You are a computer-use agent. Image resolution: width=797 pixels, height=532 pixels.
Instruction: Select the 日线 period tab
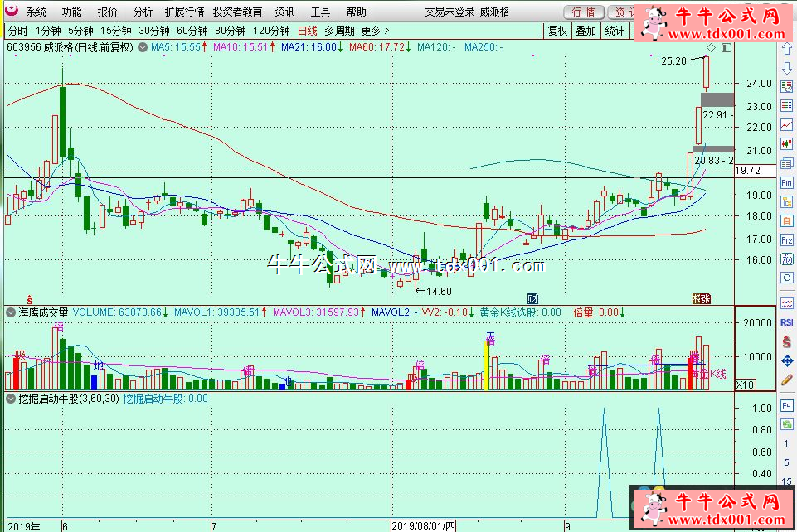click(307, 31)
